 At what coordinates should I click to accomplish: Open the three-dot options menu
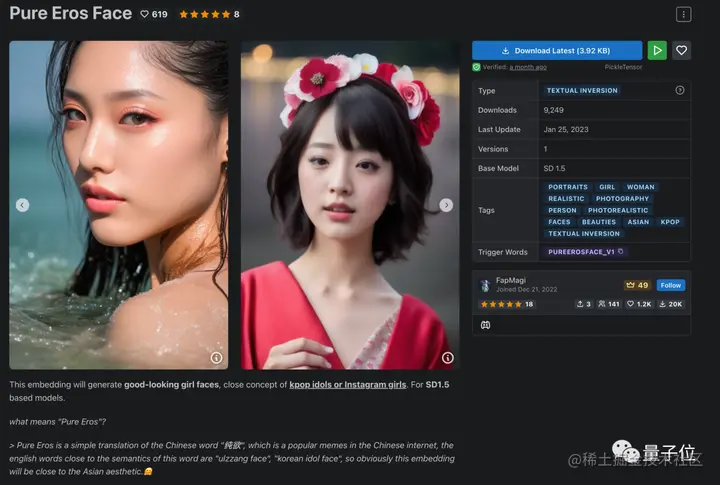click(x=683, y=14)
